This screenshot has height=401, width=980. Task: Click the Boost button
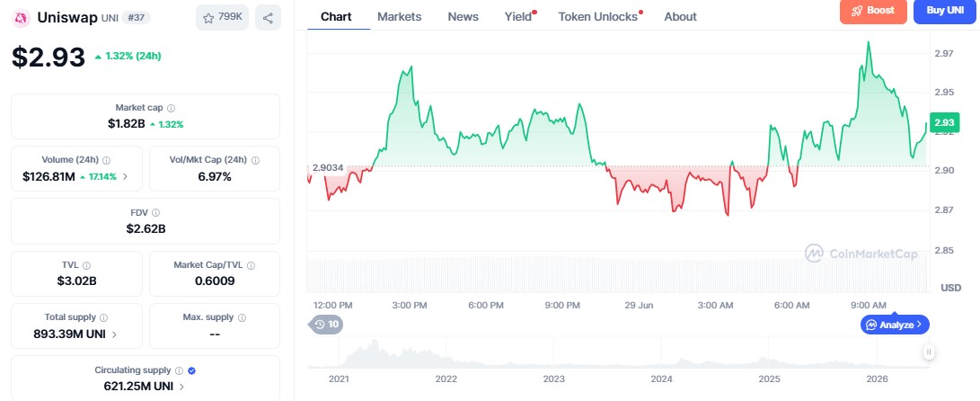873,11
